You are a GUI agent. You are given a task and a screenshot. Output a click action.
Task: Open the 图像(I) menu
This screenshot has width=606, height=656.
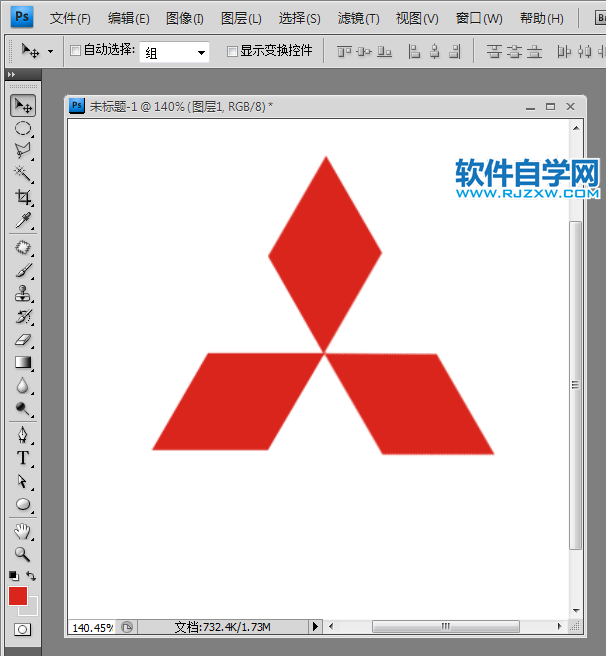[x=185, y=18]
